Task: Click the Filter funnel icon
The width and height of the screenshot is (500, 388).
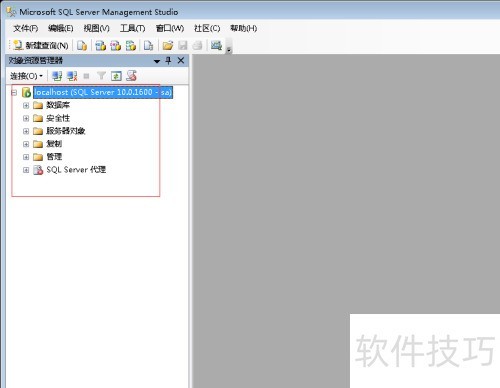Action: point(101,76)
